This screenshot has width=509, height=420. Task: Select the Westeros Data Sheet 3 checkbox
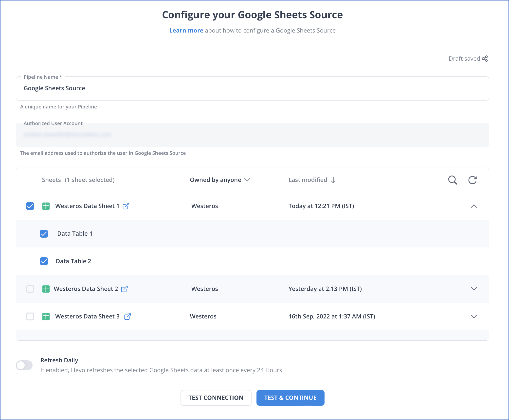point(30,316)
